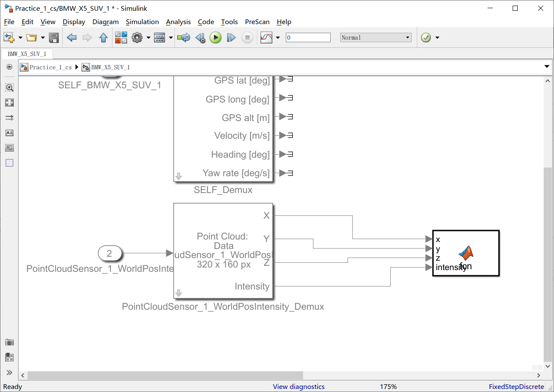Click the Step Back toolbar icon
Image resolution: width=554 pixels, height=392 pixels.
(200, 38)
